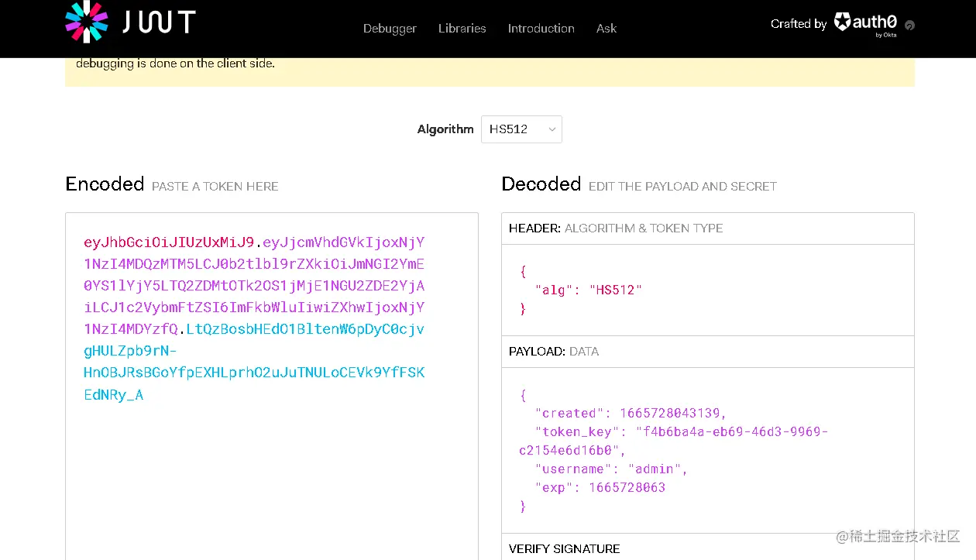Click the red header segment of encoded token
This screenshot has width=976, height=560.
(x=169, y=242)
